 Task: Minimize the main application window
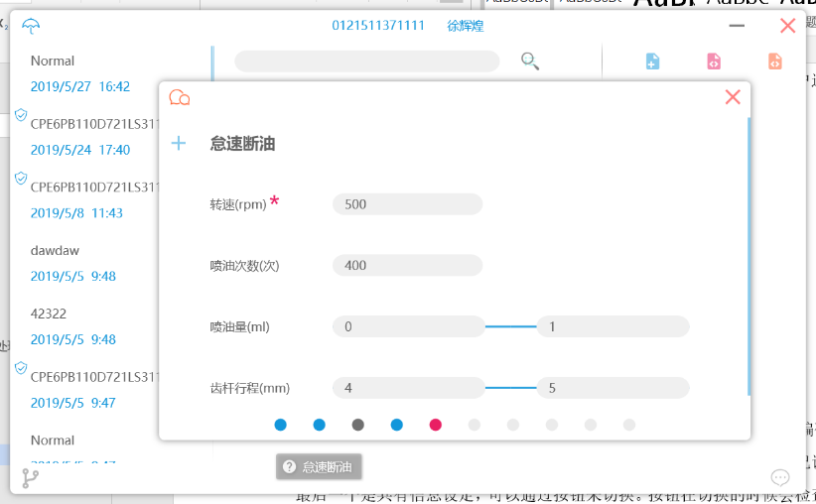(x=737, y=25)
